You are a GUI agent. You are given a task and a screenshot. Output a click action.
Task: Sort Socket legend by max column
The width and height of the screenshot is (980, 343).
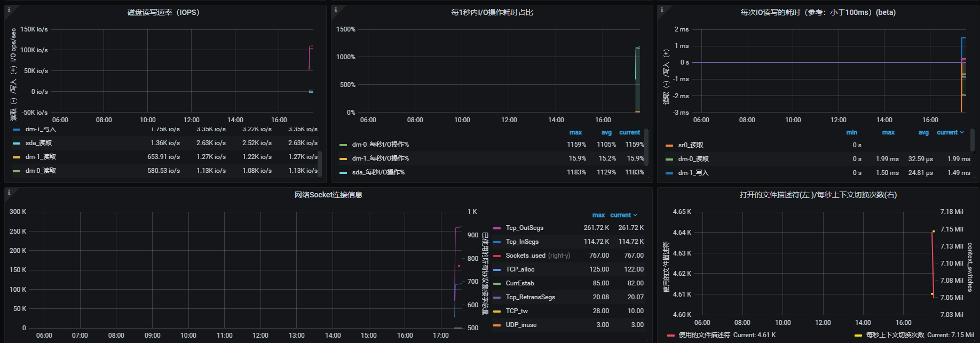tap(598, 215)
